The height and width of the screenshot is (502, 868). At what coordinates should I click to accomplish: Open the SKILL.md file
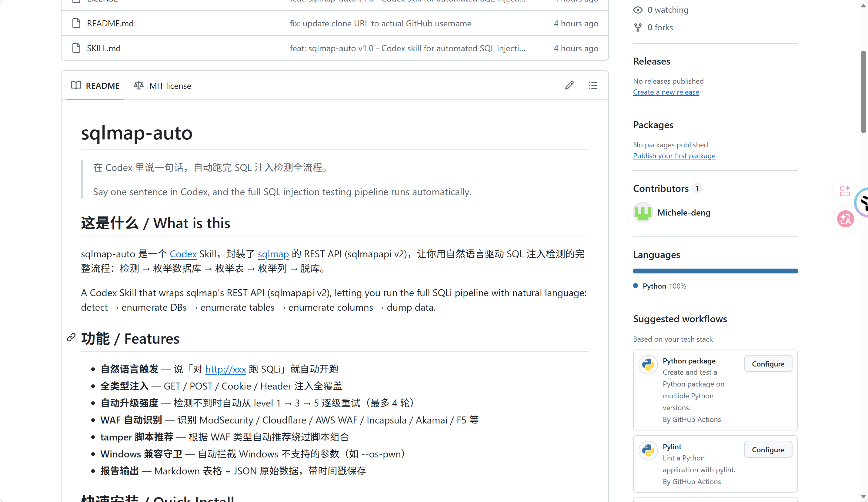tap(104, 48)
